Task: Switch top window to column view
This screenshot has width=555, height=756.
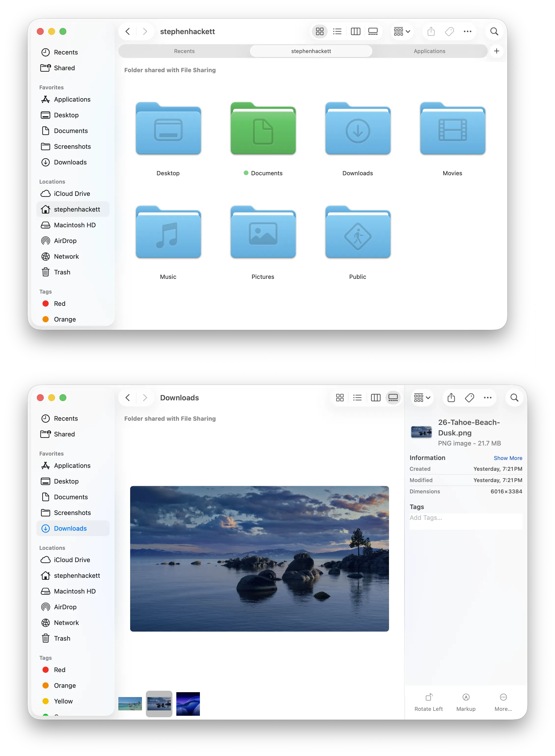Action: point(355,32)
